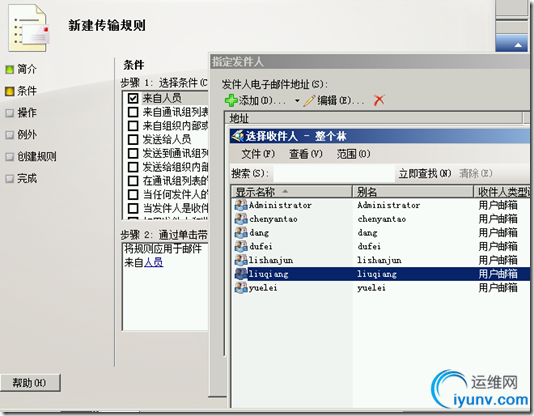Image resolution: width=534 pixels, height=416 pixels.
Task: Click the yuelei user mailbox icon
Action: pyautogui.click(x=241, y=288)
